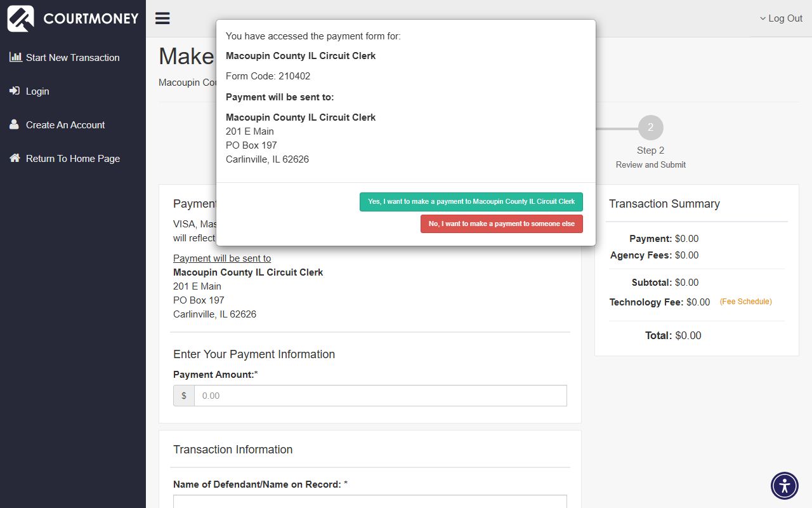Click the Agency Fees: $0.00 line
812x508 pixels.
click(x=654, y=255)
